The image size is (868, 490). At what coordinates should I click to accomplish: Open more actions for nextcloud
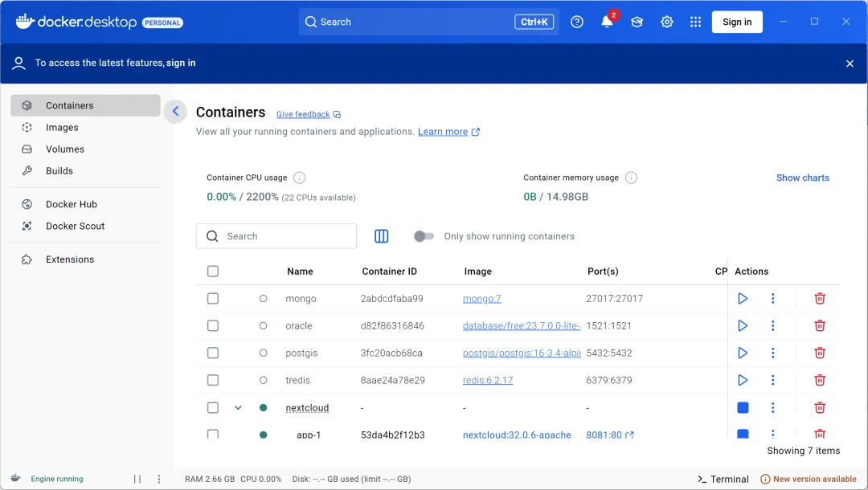pos(773,407)
